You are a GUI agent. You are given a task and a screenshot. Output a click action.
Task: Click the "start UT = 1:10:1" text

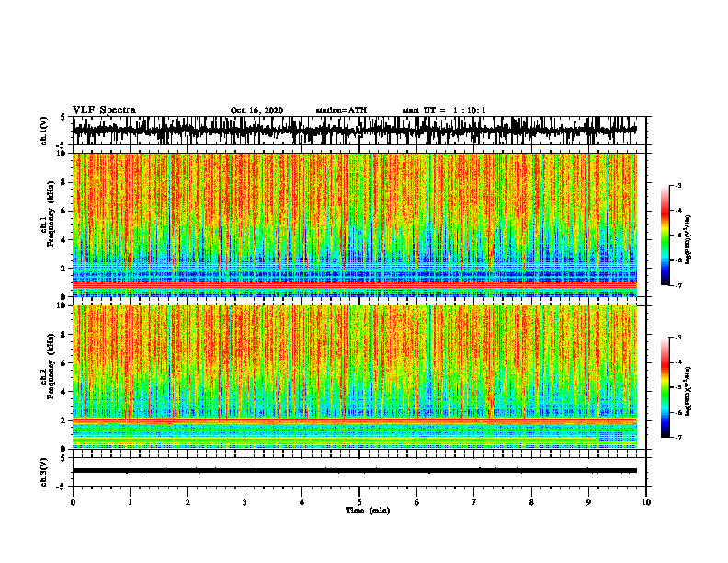click(444, 110)
